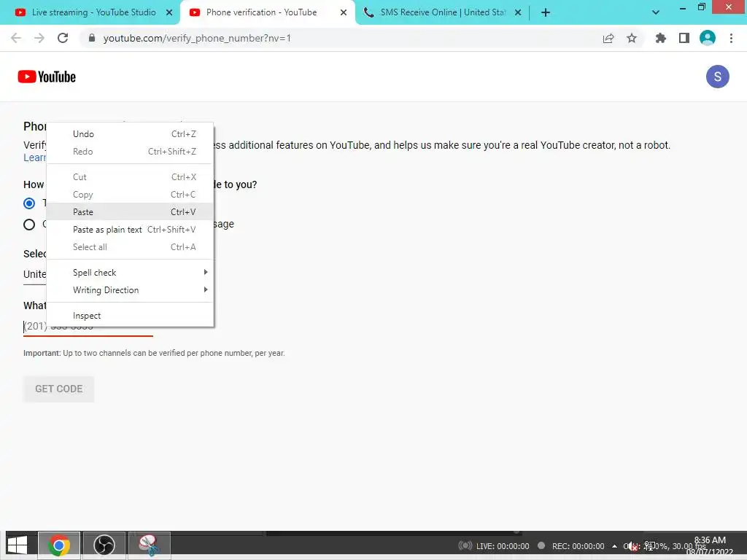Choose Select all in context menu
The image size is (747, 560).
pos(130,247)
